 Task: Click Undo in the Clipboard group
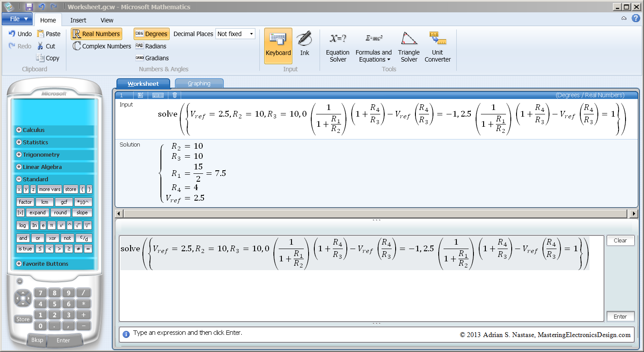tap(20, 34)
